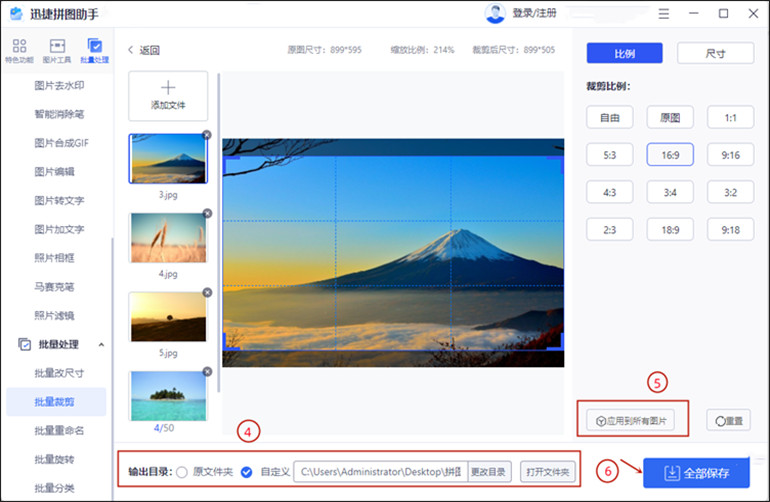
Task: Click the top-left crop corner handle
Action: coord(230,164)
